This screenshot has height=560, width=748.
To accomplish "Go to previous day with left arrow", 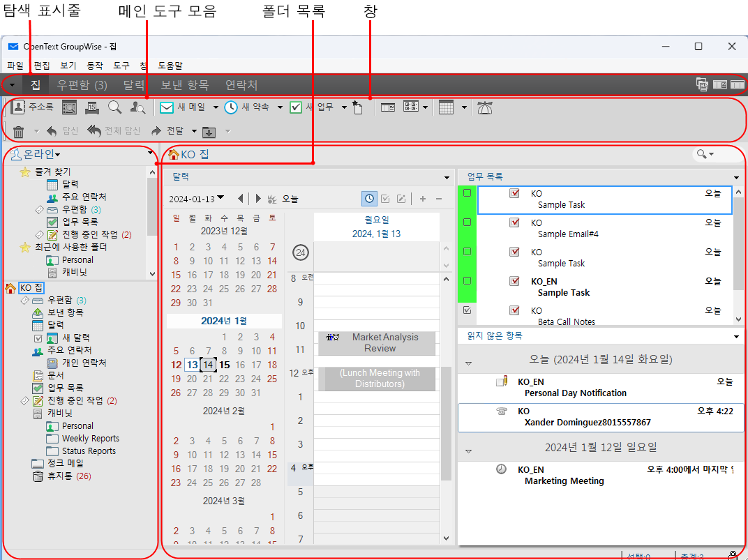I will coord(241,199).
